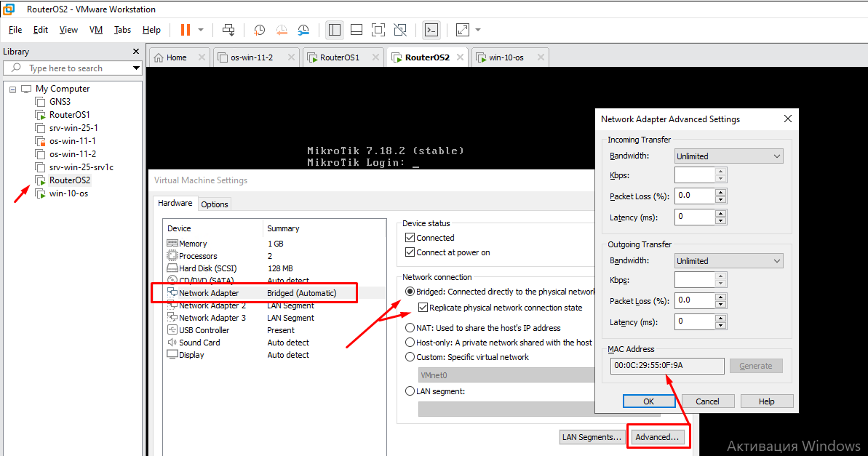This screenshot has width=868, height=456.
Task: Click the console view toolbar icon
Action: [431, 30]
